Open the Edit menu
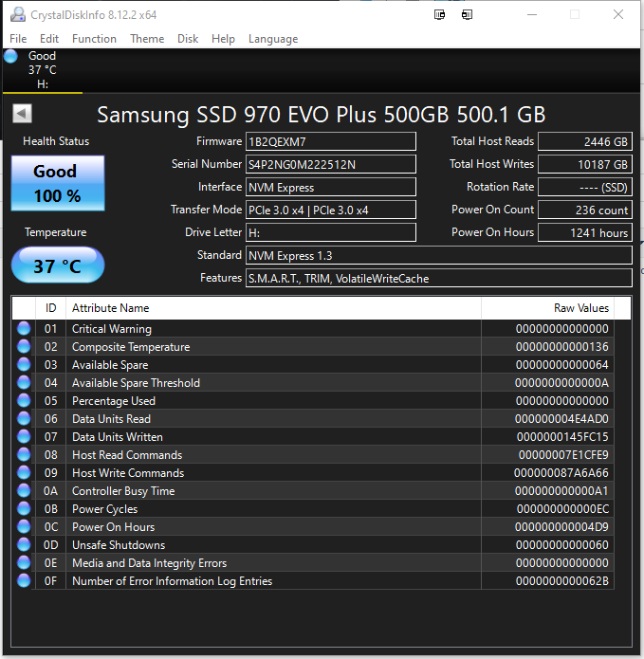The height and width of the screenshot is (659, 644). pyautogui.click(x=49, y=39)
